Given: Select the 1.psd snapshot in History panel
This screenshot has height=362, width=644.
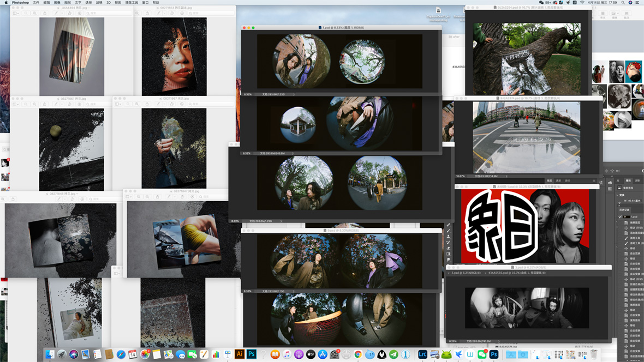Looking at the screenshot, I should 633,216.
